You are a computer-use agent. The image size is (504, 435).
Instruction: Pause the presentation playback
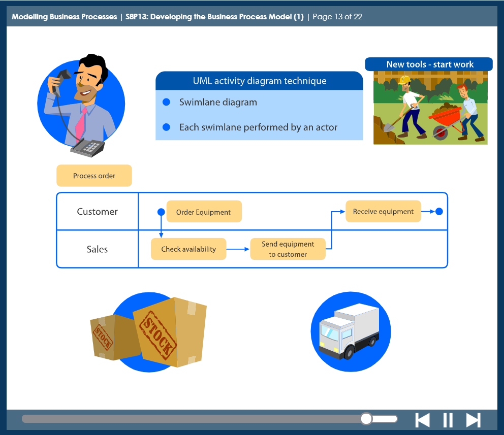[x=448, y=420]
